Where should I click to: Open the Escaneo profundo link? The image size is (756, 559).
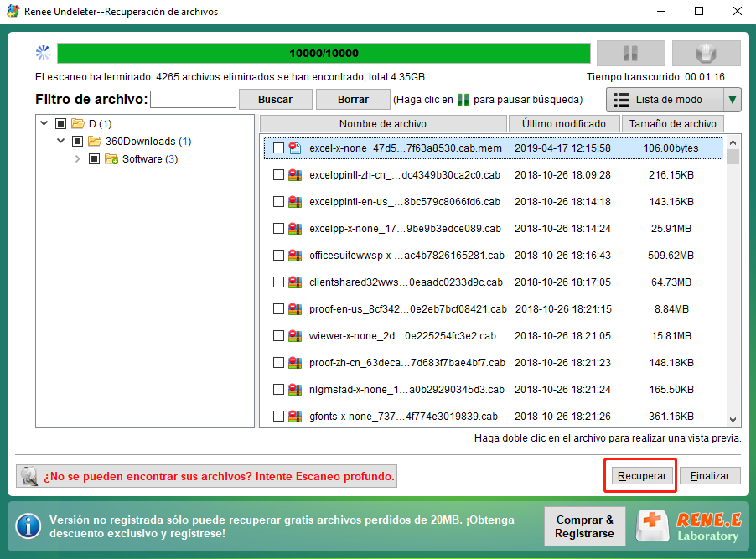coord(206,476)
